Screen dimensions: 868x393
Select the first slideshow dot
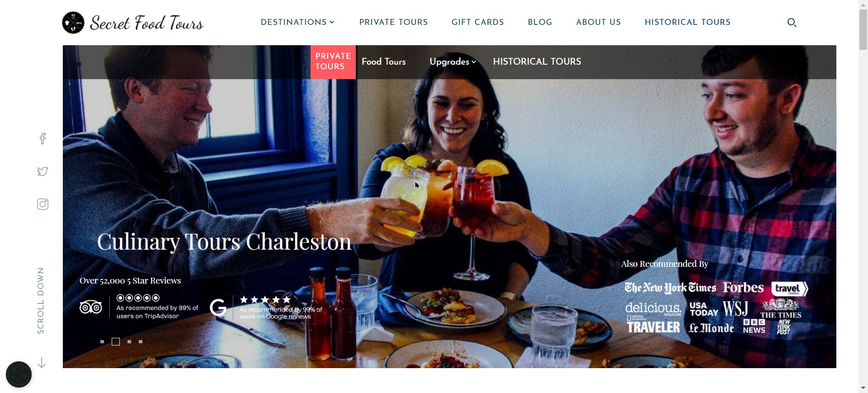coord(102,342)
